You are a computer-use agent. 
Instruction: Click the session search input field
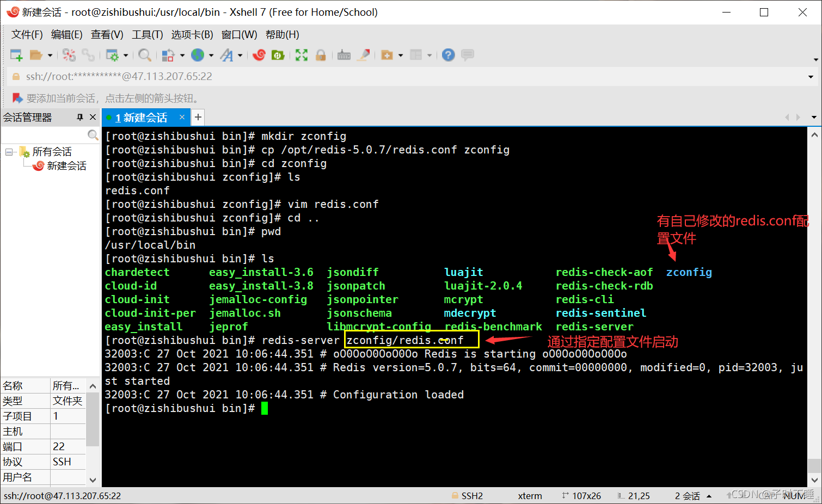pyautogui.click(x=45, y=134)
